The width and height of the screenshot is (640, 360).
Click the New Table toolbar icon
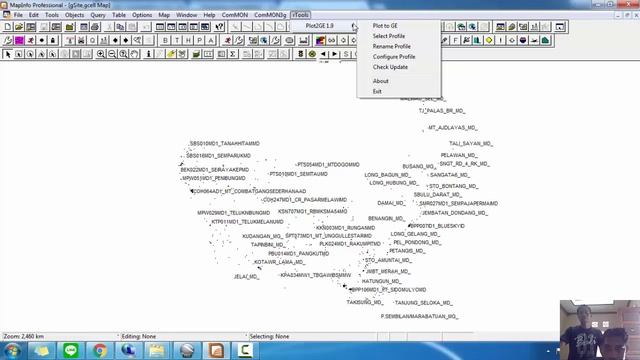(8, 27)
